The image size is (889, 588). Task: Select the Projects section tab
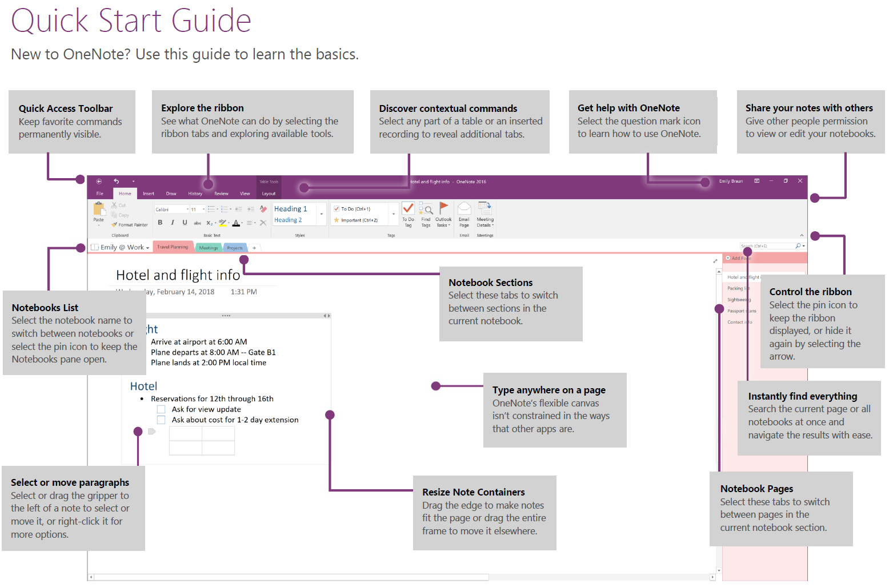pyautogui.click(x=235, y=248)
